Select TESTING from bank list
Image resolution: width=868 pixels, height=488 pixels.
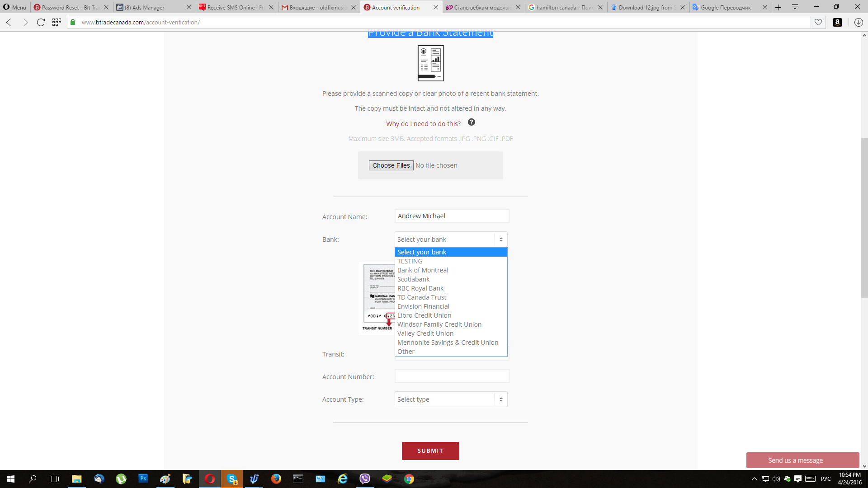pyautogui.click(x=451, y=261)
